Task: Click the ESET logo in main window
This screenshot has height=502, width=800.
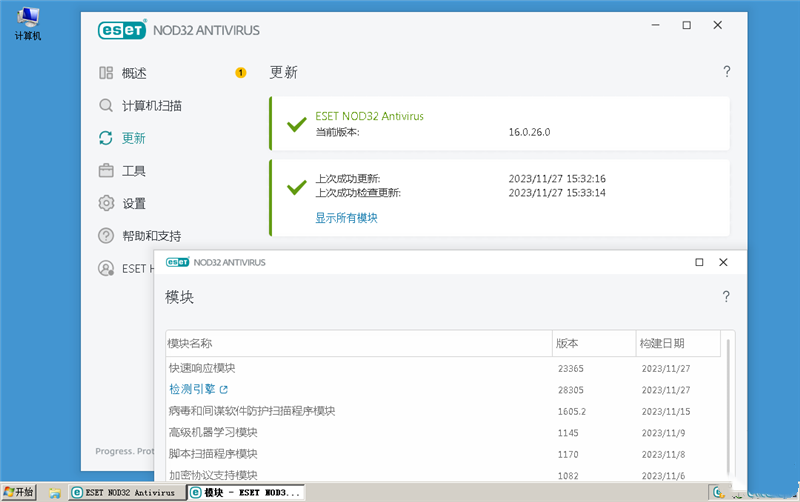Action: (x=122, y=30)
